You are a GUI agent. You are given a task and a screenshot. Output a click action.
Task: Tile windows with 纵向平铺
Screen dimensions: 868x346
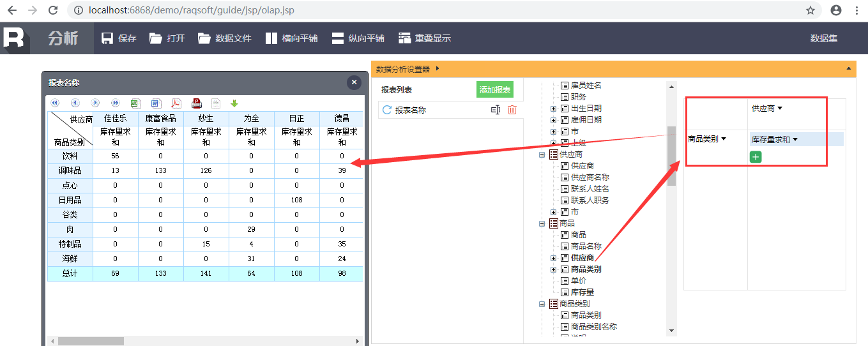[358, 38]
